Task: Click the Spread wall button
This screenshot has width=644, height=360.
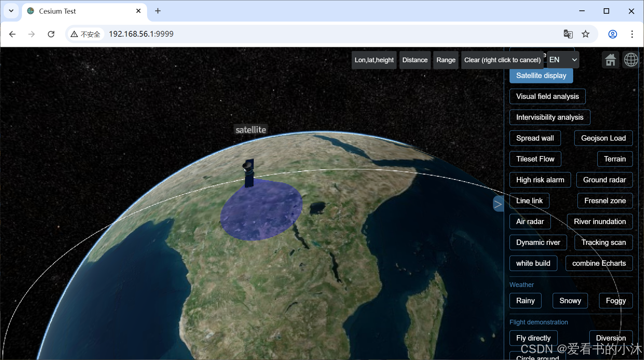Action: pos(535,138)
